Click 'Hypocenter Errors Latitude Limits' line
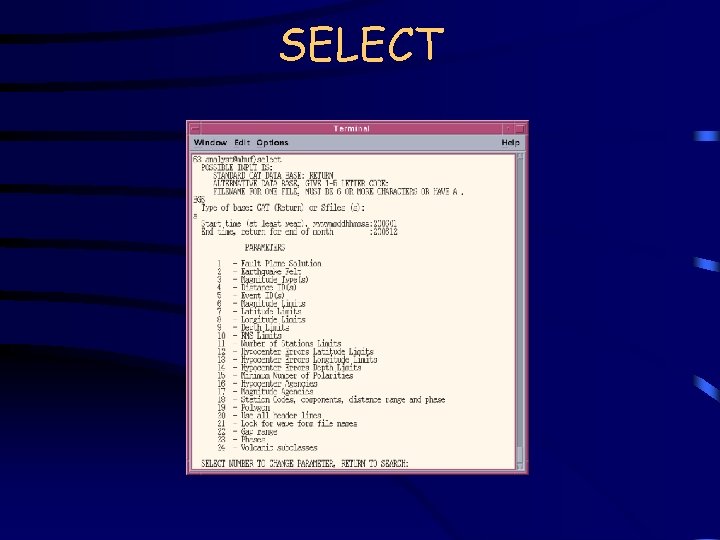The width and height of the screenshot is (720, 540). pos(295,352)
